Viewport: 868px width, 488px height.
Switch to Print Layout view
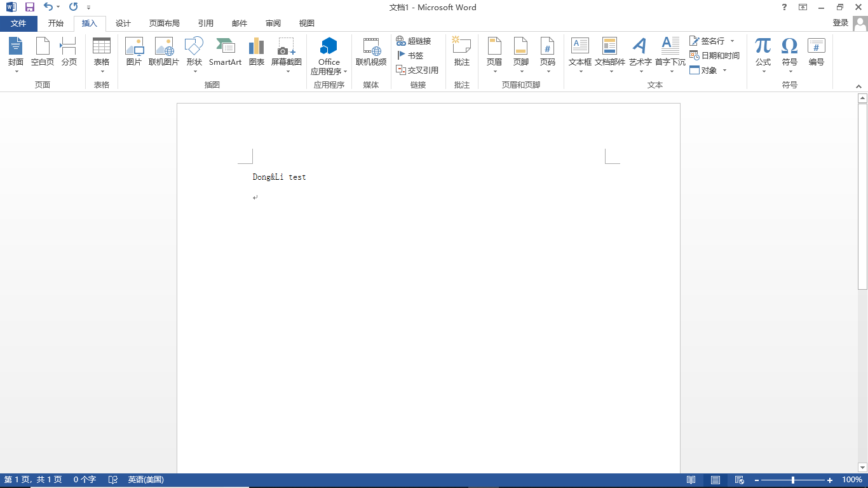[715, 480]
